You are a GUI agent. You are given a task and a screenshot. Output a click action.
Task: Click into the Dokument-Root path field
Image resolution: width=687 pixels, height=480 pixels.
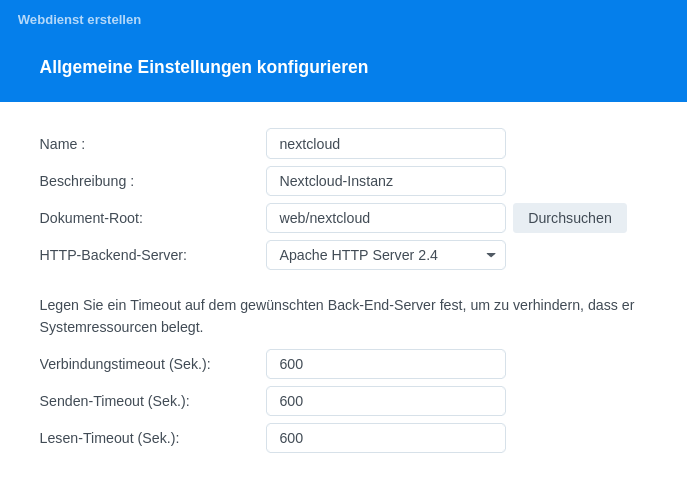point(386,218)
